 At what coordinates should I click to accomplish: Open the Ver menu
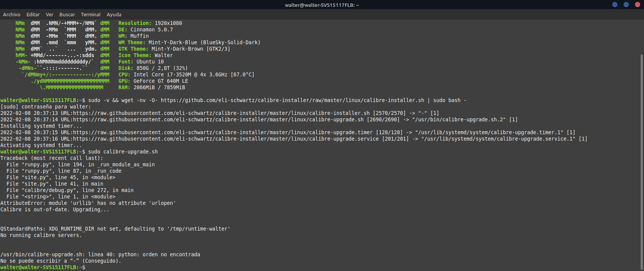(50, 14)
